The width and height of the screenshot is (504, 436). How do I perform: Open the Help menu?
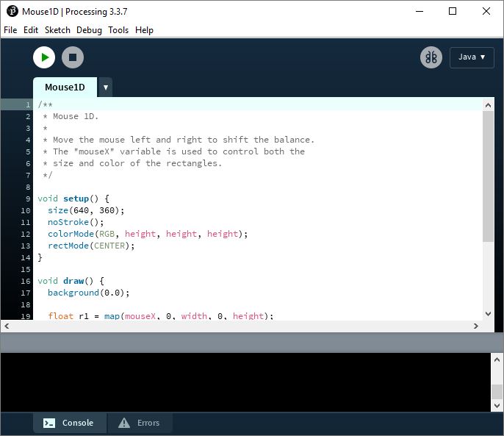(x=144, y=30)
